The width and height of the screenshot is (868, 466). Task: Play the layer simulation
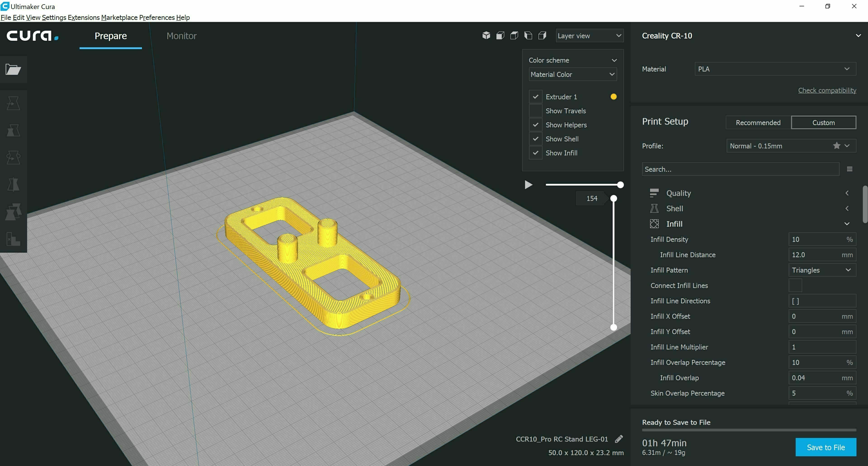(528, 185)
